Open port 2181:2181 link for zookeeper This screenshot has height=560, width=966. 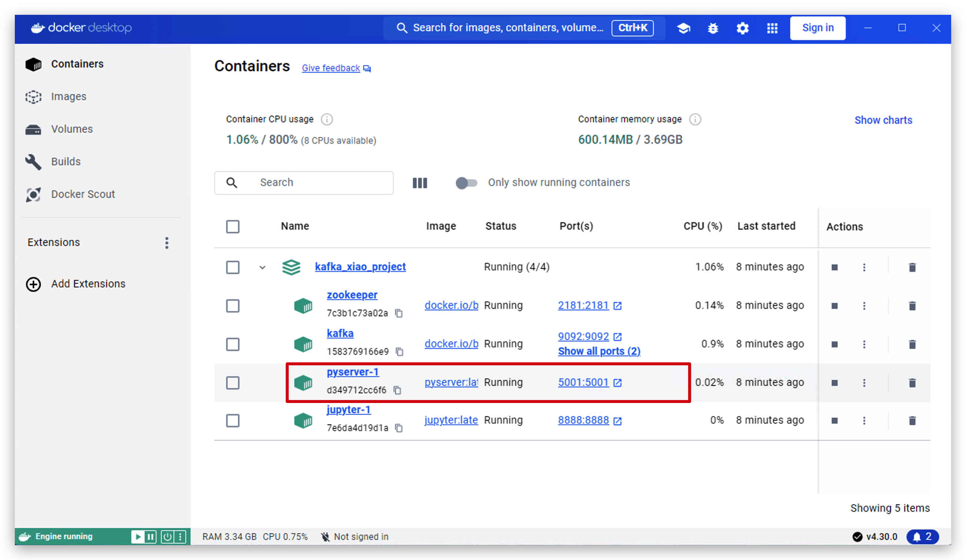583,305
